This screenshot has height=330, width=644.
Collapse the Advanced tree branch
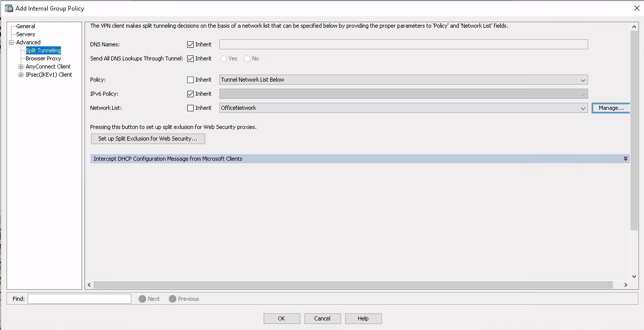point(11,42)
